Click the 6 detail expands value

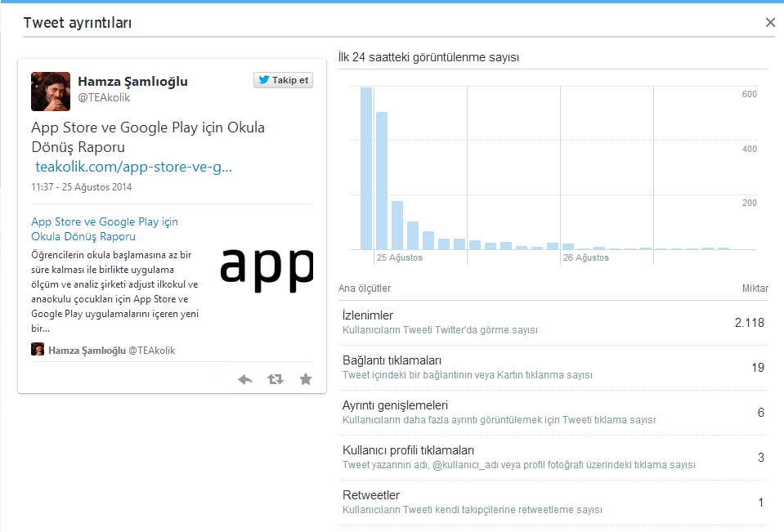tap(760, 413)
